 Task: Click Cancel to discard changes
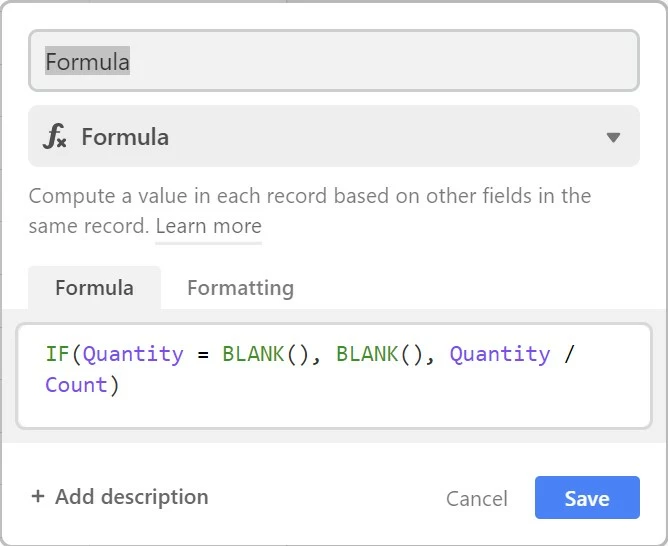pyautogui.click(x=476, y=498)
